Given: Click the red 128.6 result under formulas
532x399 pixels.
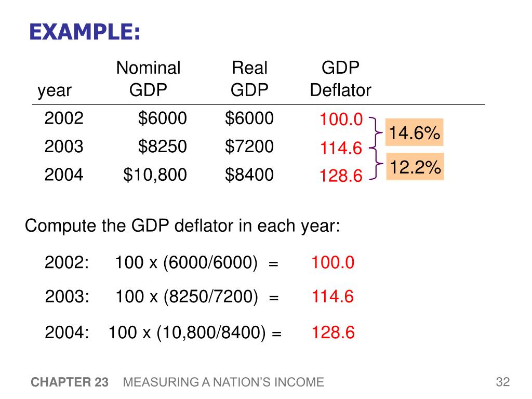Looking at the screenshot, I should (333, 332).
